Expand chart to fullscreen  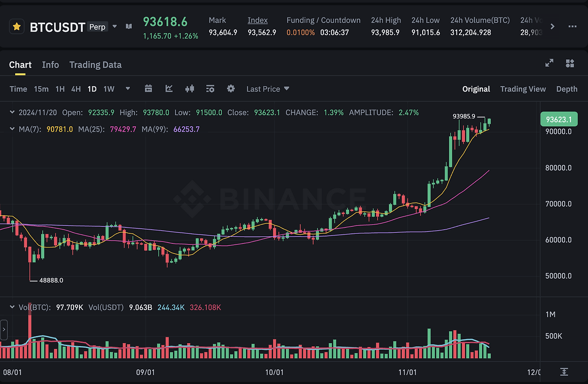click(x=549, y=64)
